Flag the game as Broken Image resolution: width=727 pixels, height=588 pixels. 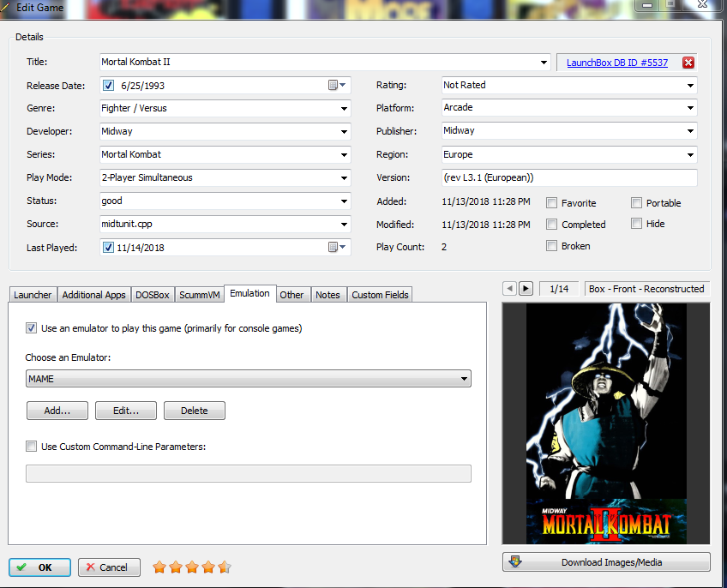coord(551,246)
